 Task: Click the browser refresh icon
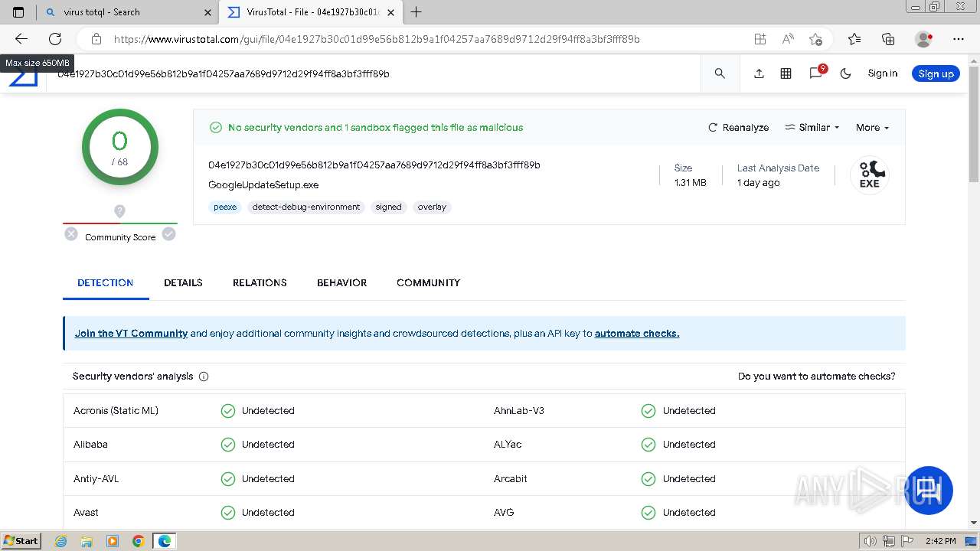pos(55,39)
